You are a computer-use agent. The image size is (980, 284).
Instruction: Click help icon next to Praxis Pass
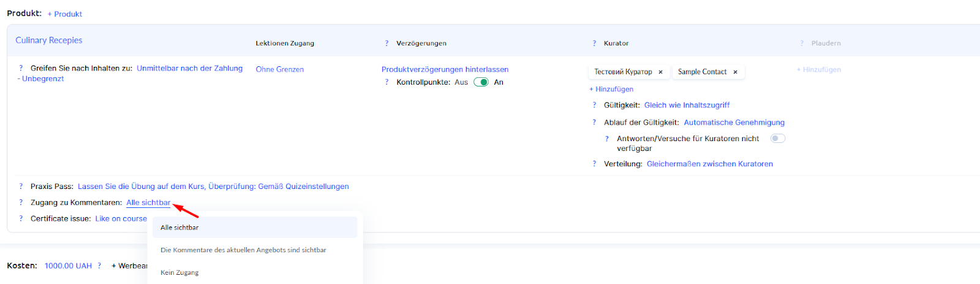[x=21, y=186]
